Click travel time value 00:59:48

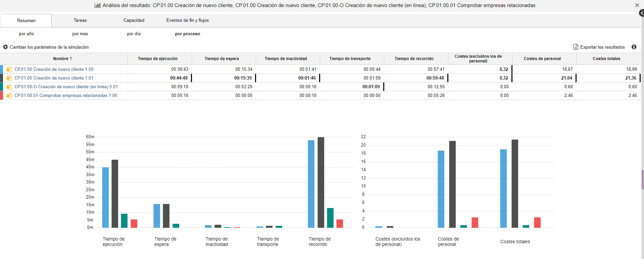pyautogui.click(x=435, y=78)
